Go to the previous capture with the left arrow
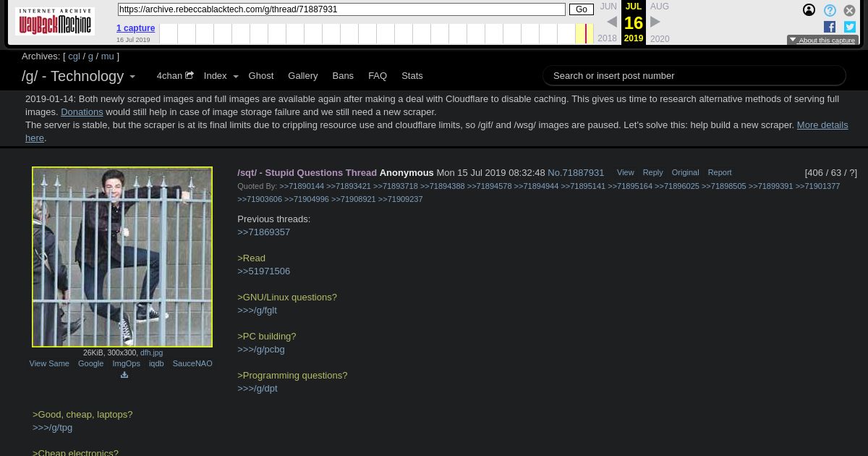The height and width of the screenshot is (456, 868). coord(612,22)
